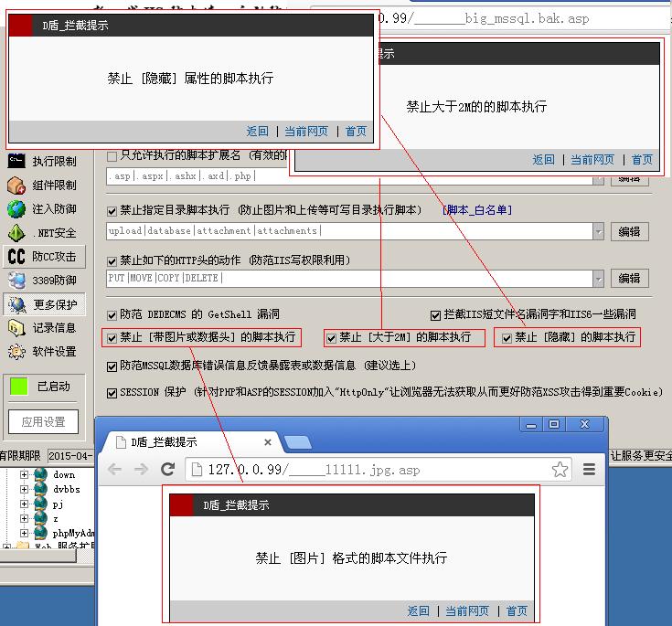Open the 脚本_白名单 link
This screenshot has width=672, height=626.
[x=477, y=210]
